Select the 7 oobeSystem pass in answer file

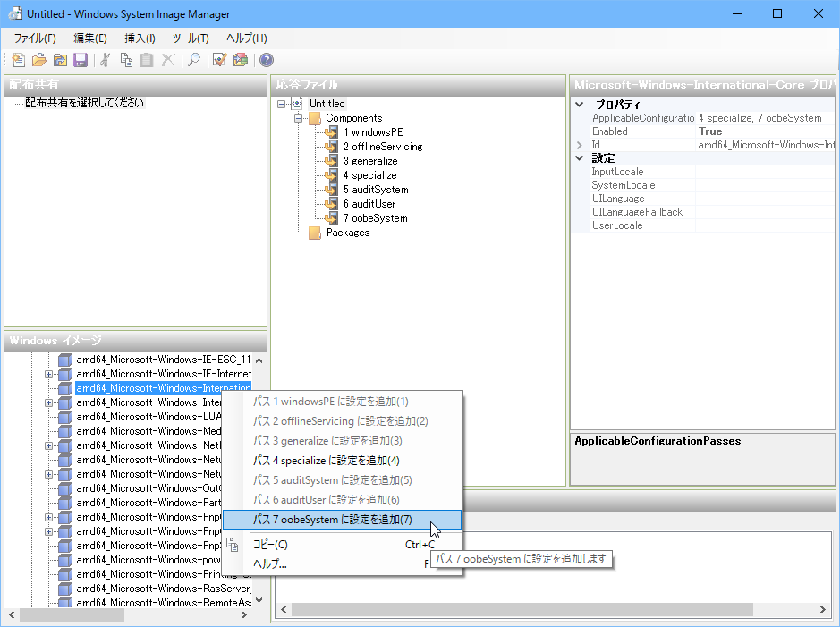coord(375,218)
